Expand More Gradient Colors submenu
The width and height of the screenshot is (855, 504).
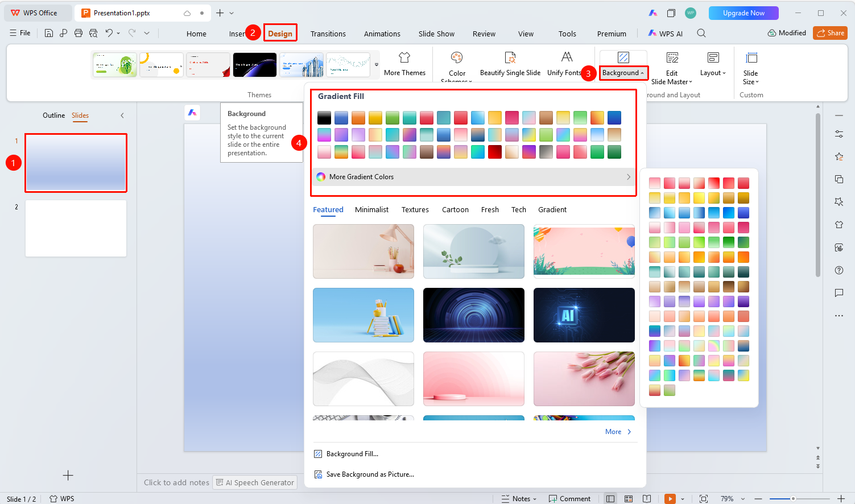[x=474, y=177]
